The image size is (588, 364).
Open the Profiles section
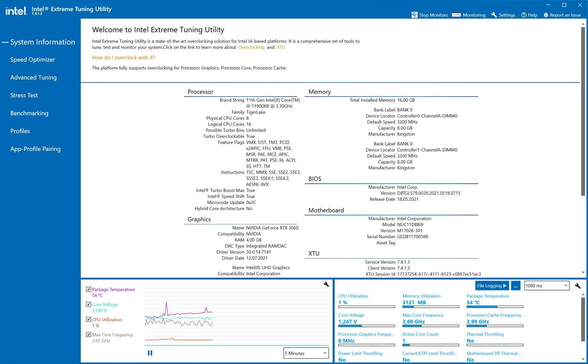tap(20, 131)
